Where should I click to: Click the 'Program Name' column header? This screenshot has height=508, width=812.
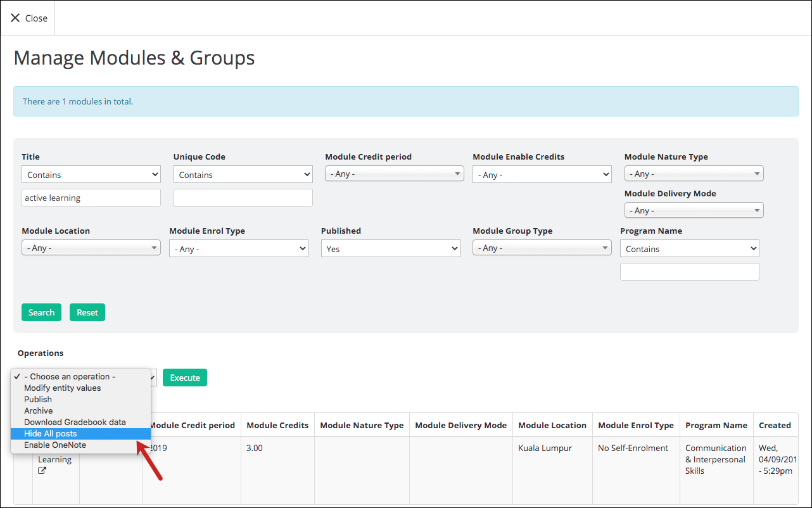(716, 425)
